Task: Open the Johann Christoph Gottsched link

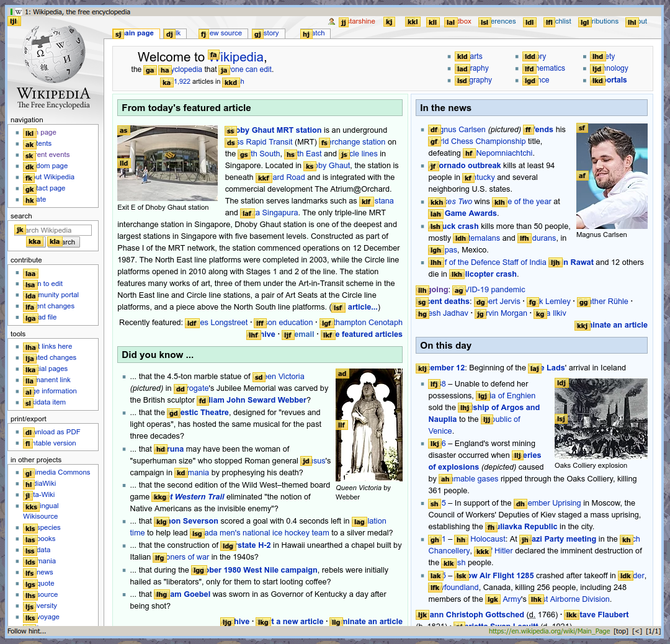Action: tap(470, 614)
